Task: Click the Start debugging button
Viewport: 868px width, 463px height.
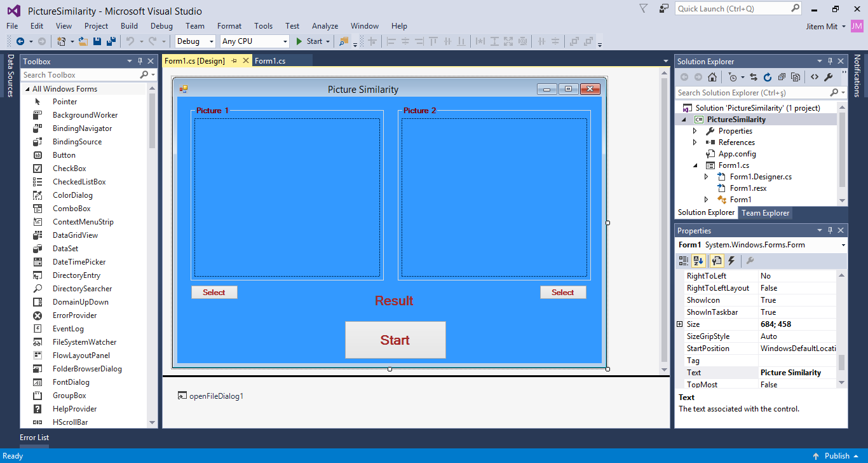Action: click(x=311, y=41)
